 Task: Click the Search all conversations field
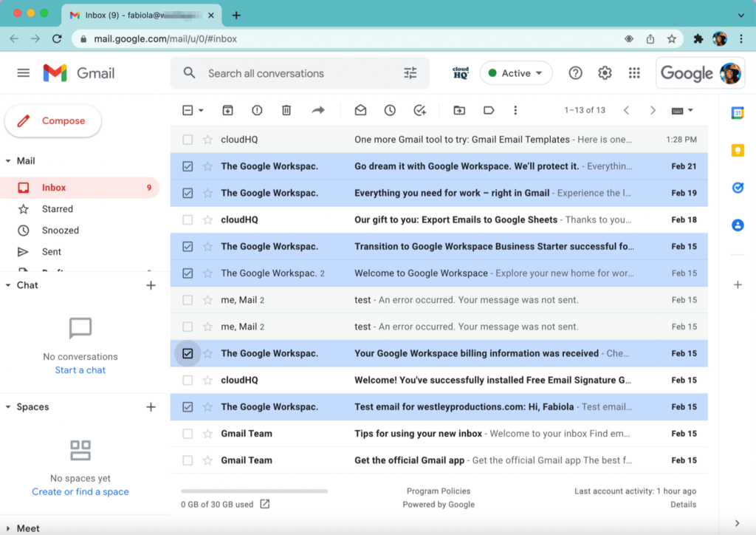click(295, 73)
